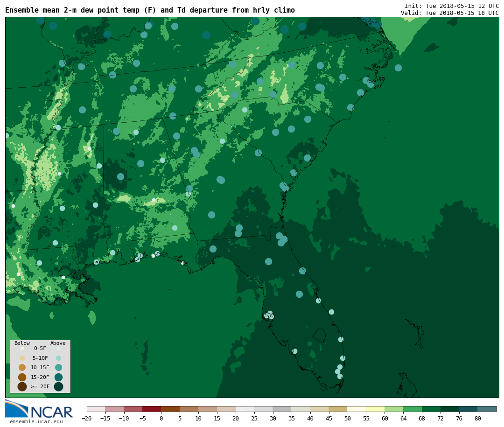Open the ensemble.ucar.edu link text
This screenshot has width=504, height=427.
coord(36,421)
